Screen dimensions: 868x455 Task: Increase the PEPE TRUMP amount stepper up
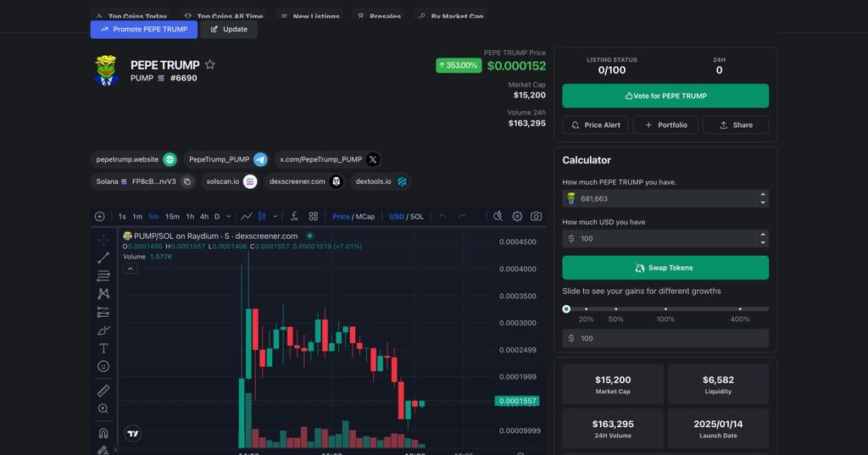point(763,194)
